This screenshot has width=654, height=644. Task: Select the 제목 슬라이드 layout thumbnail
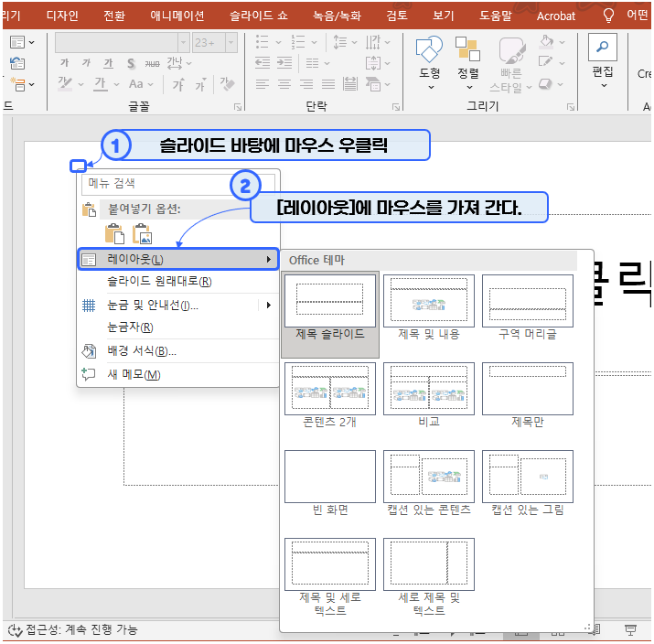click(x=330, y=315)
